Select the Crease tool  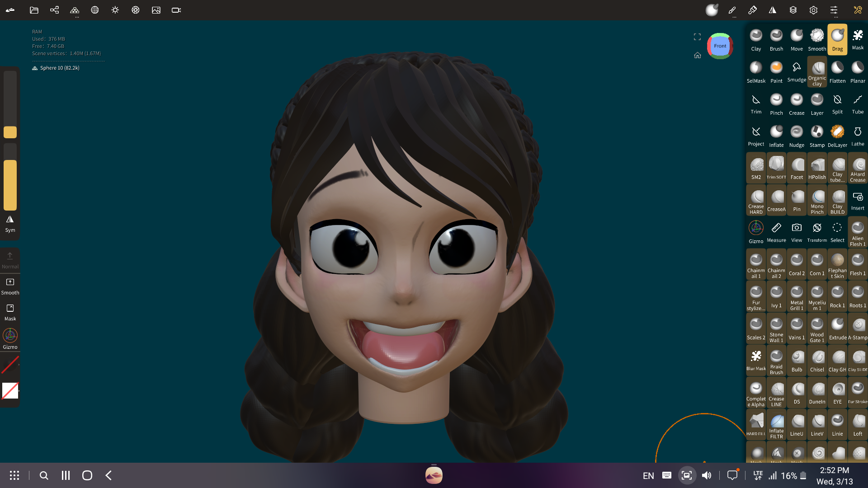(x=797, y=104)
